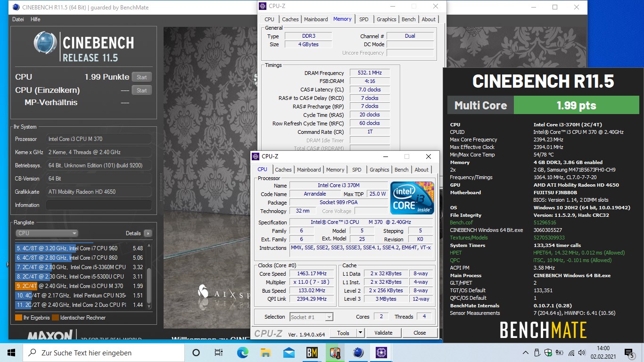This screenshot has width=644, height=362.
Task: Open File Explorer from taskbar
Action: (x=265, y=353)
